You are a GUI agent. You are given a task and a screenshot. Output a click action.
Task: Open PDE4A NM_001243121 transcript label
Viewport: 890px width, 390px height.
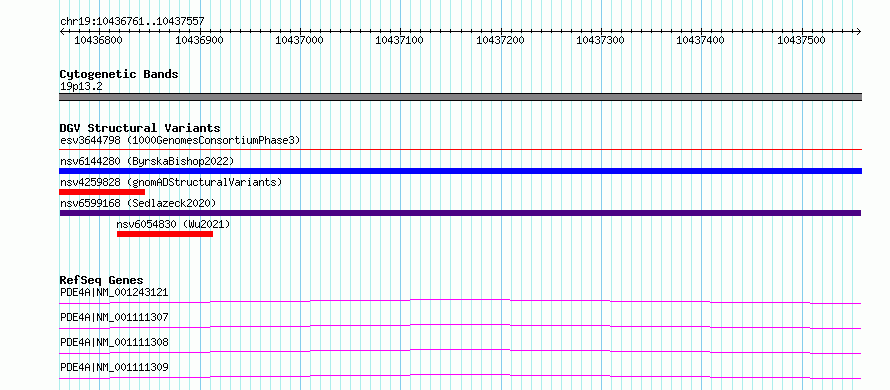coord(114,292)
